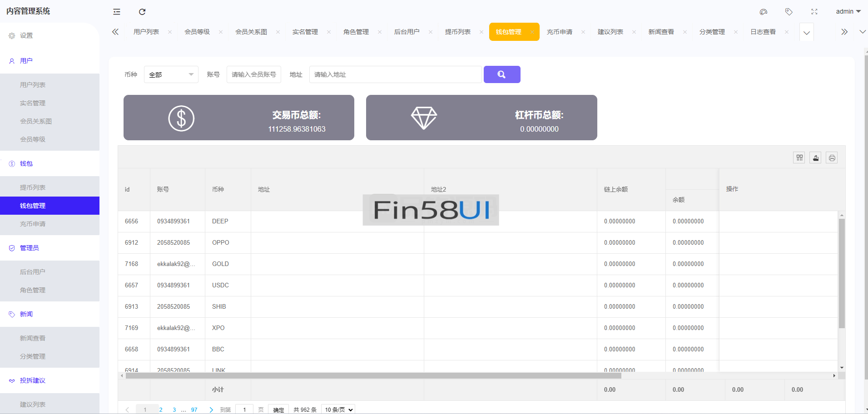The height and width of the screenshot is (414, 868).
Task: Click the tag icon in header
Action: [789, 12]
